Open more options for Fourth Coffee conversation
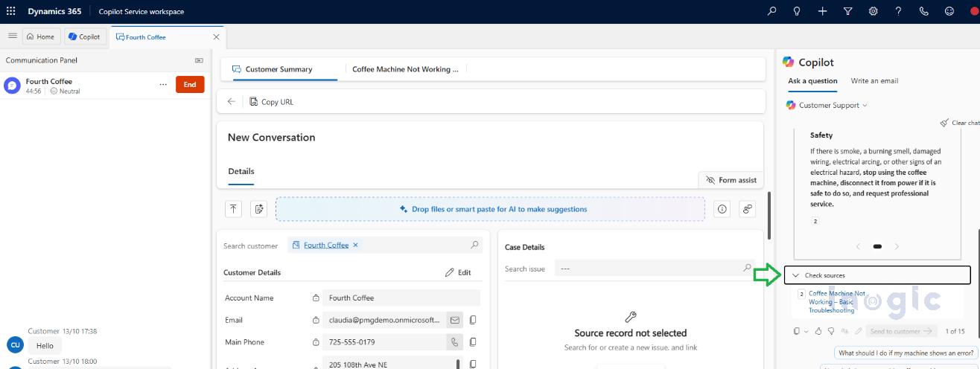Screen dimensions: 980x369 pyautogui.click(x=163, y=85)
